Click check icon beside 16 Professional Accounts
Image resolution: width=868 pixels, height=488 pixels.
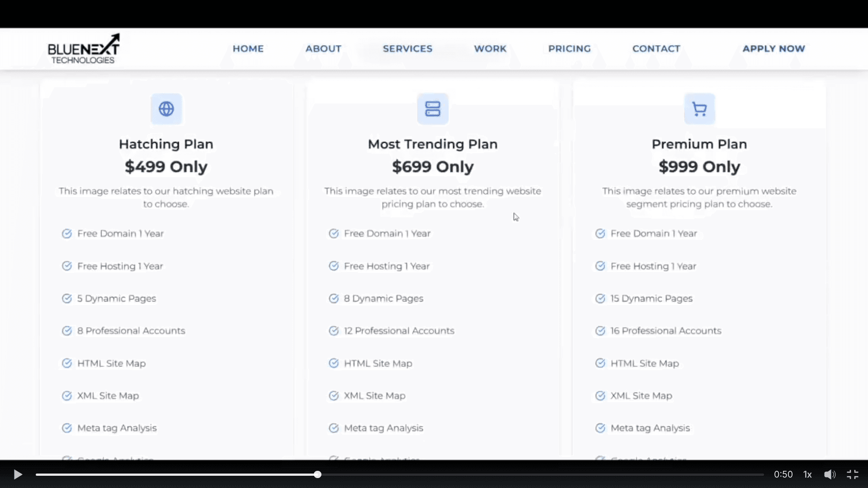point(600,331)
